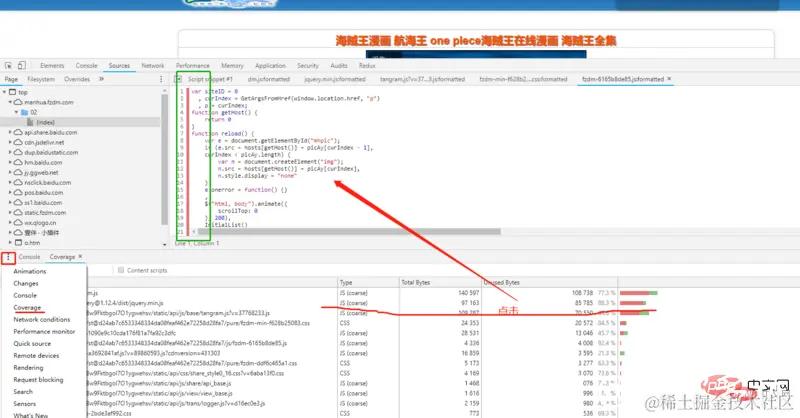Switch to the drawer Console tab
This screenshot has width=800, height=418.
(x=29, y=257)
